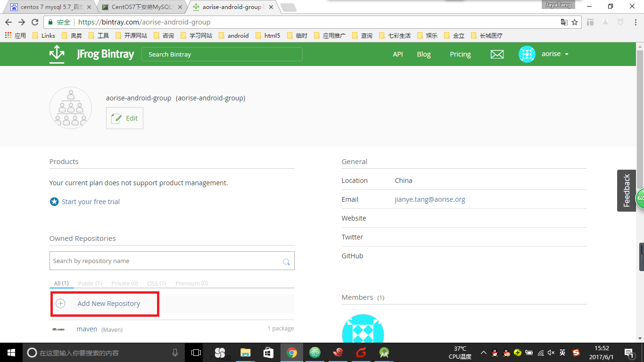Open the Windows Start button
Viewport: 644px width, 362px height.
[x=11, y=353]
